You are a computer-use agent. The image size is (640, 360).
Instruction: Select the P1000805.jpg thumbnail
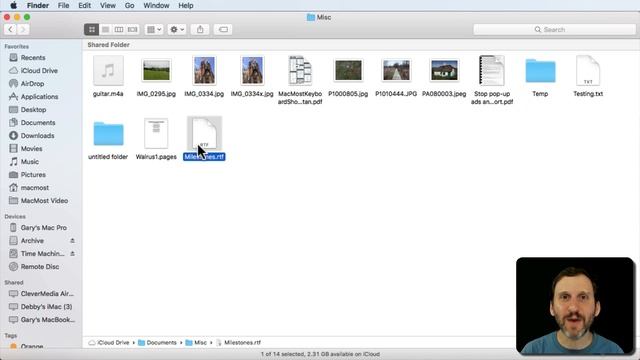tap(348, 70)
